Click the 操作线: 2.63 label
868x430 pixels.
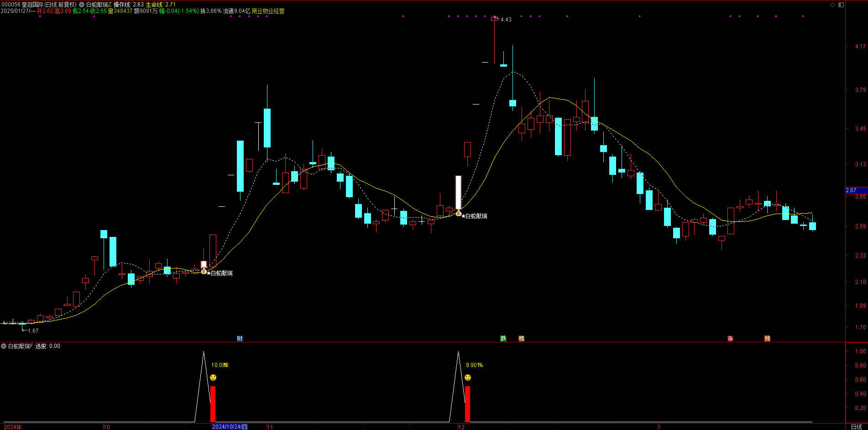coord(129,5)
